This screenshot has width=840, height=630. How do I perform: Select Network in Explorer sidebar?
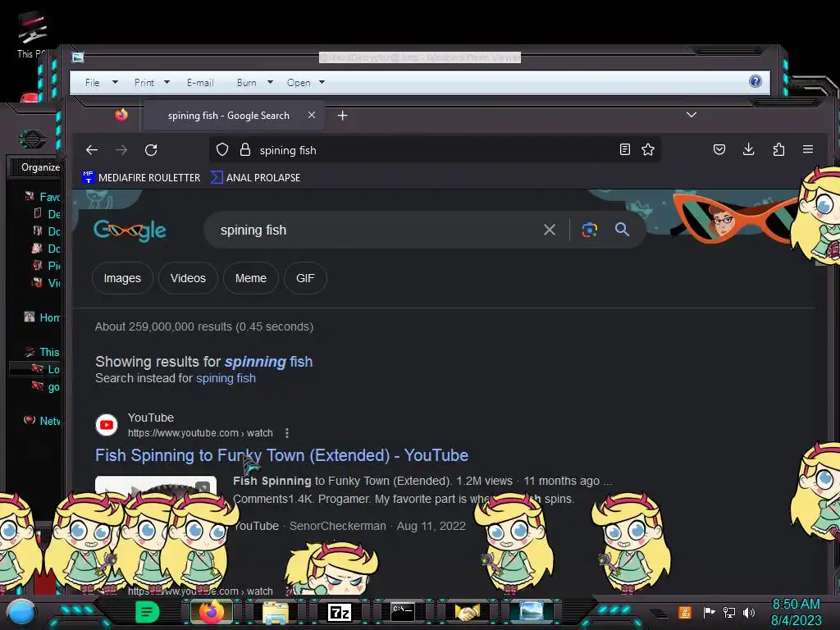click(x=43, y=421)
